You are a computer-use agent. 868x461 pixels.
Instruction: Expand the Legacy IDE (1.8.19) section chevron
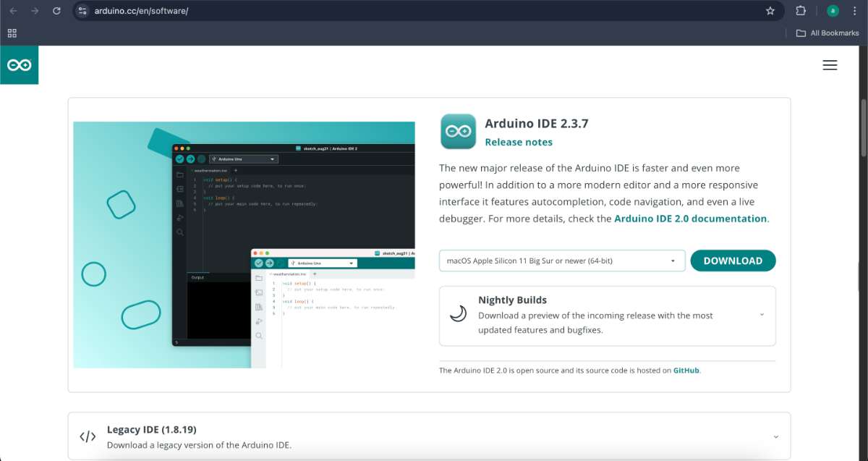coord(775,437)
